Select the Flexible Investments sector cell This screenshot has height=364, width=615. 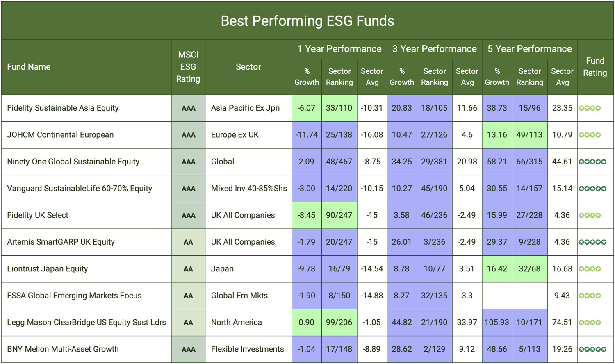(x=247, y=349)
